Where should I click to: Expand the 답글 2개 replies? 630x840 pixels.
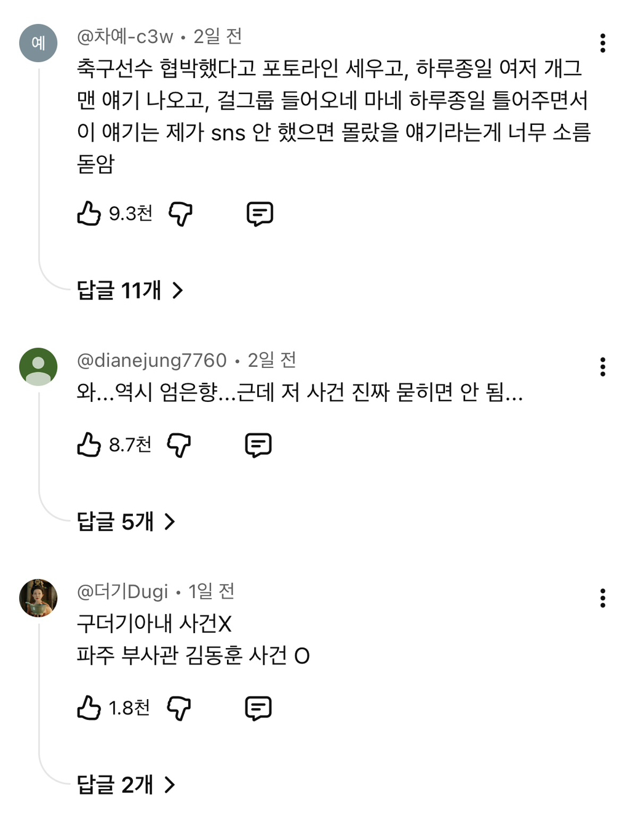[x=126, y=785]
